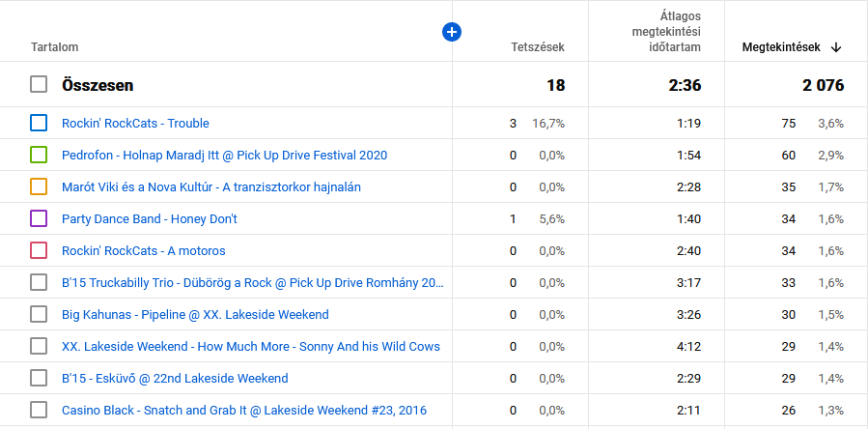The width and height of the screenshot is (868, 429).
Task: Uncheck the purple Party Dance Band checkbox
Action: (x=39, y=219)
